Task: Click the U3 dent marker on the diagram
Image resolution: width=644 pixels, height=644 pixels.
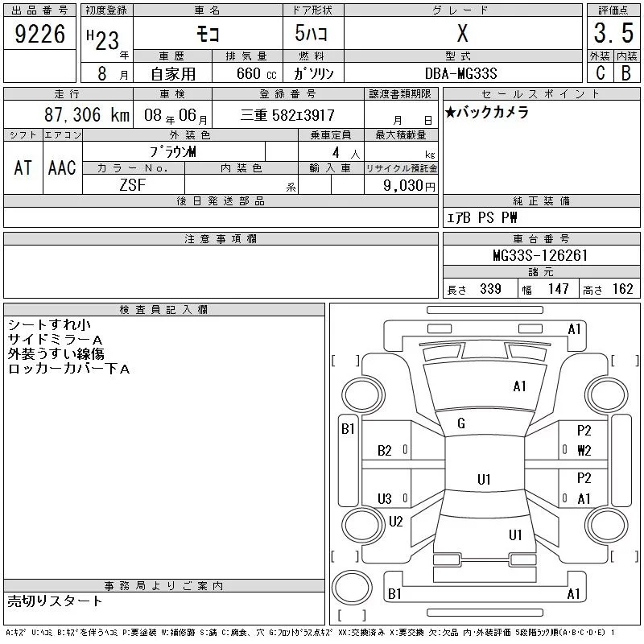Action: tap(385, 498)
